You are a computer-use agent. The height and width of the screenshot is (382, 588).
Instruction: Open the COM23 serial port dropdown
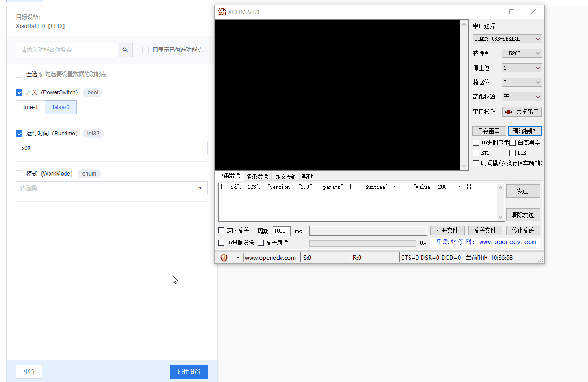pos(507,39)
